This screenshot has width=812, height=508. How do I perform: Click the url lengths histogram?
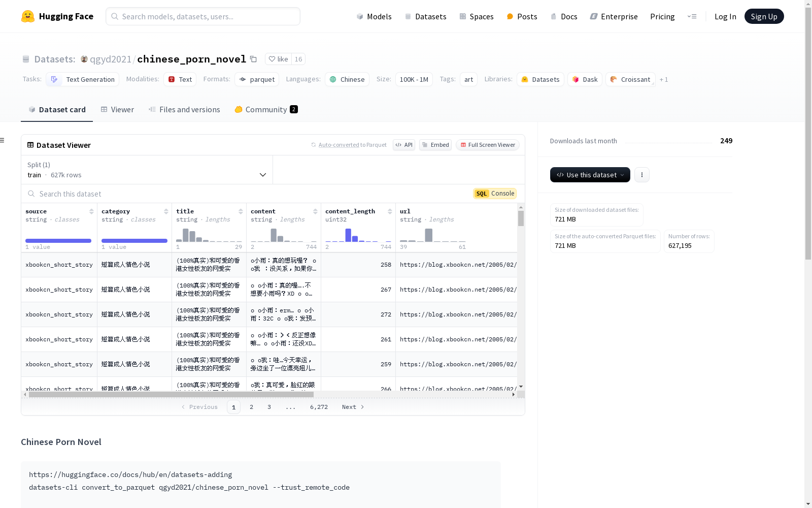click(433, 235)
